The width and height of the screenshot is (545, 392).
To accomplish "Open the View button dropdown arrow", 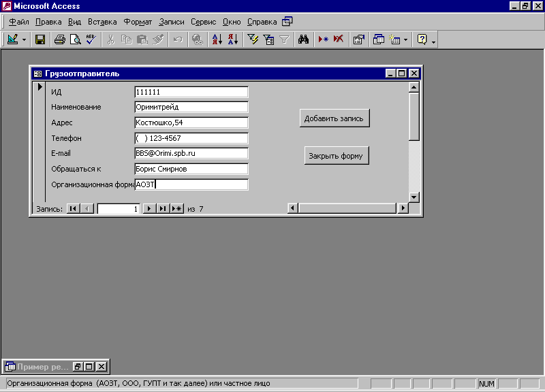I will tap(24, 39).
